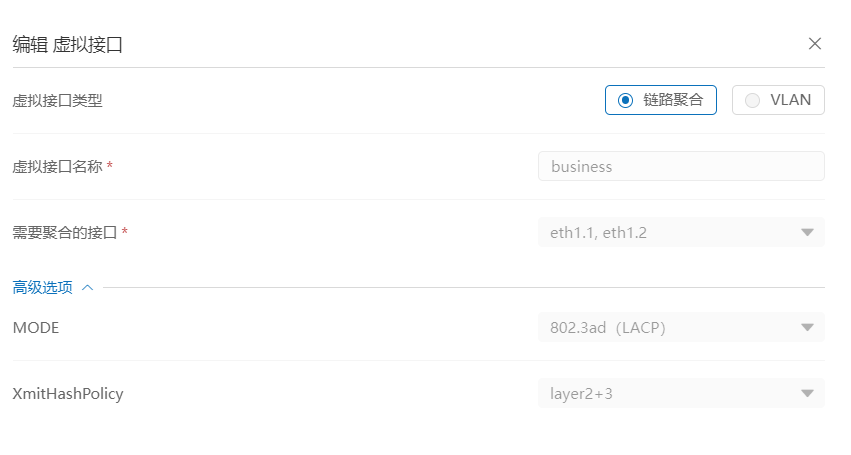Click the VLAN radio circle
851x455 pixels.
753,100
